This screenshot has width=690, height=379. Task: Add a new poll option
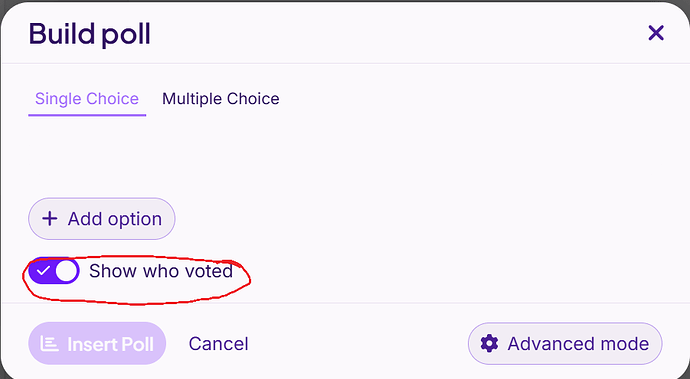(x=102, y=219)
